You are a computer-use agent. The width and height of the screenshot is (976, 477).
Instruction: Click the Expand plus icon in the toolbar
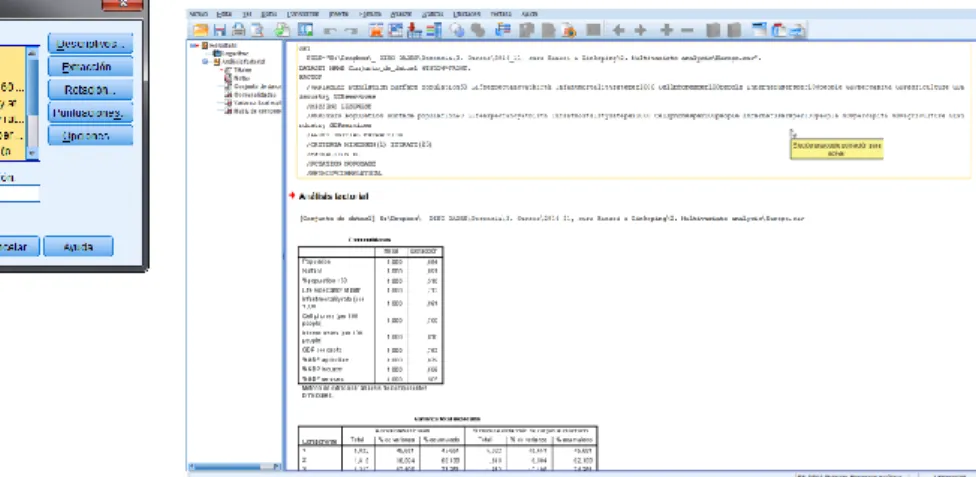click(x=667, y=30)
